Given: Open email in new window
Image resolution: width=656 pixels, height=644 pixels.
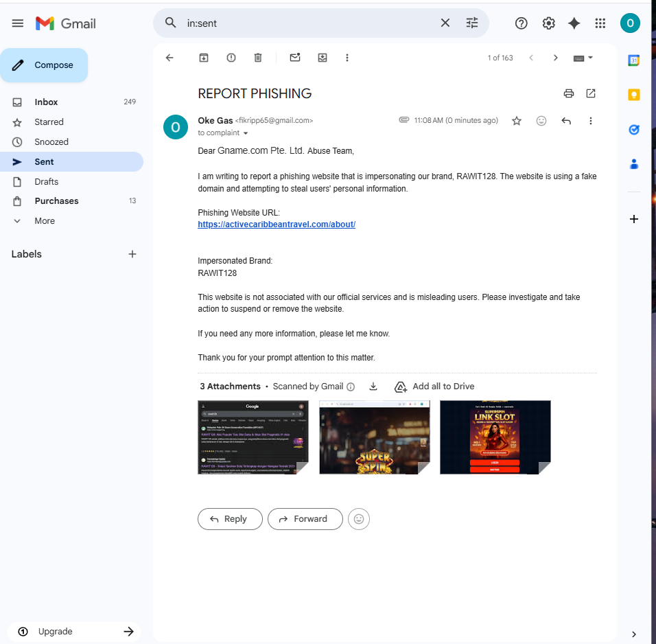Looking at the screenshot, I should click(591, 93).
